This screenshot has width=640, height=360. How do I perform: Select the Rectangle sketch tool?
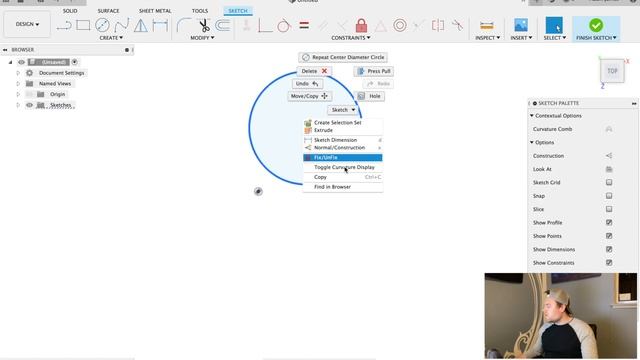(x=83, y=25)
